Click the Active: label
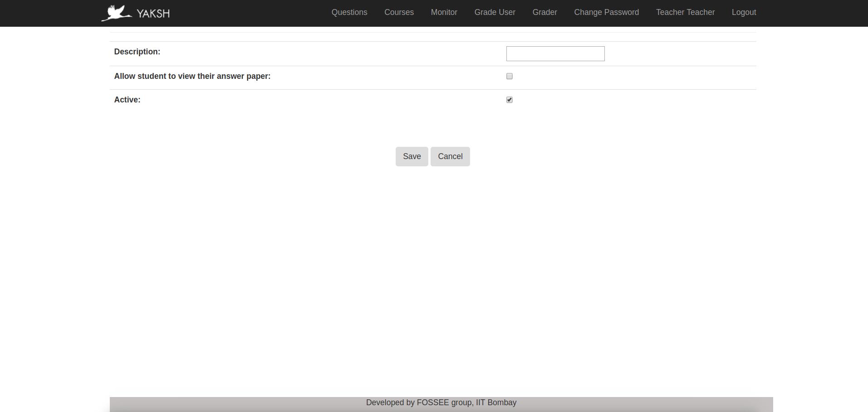The image size is (868, 412). click(128, 100)
